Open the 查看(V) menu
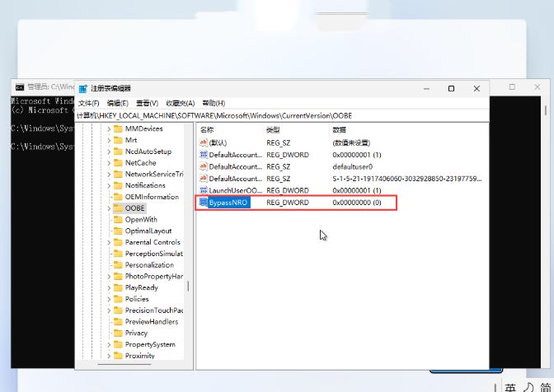This screenshot has height=392, width=554. pyautogui.click(x=147, y=103)
